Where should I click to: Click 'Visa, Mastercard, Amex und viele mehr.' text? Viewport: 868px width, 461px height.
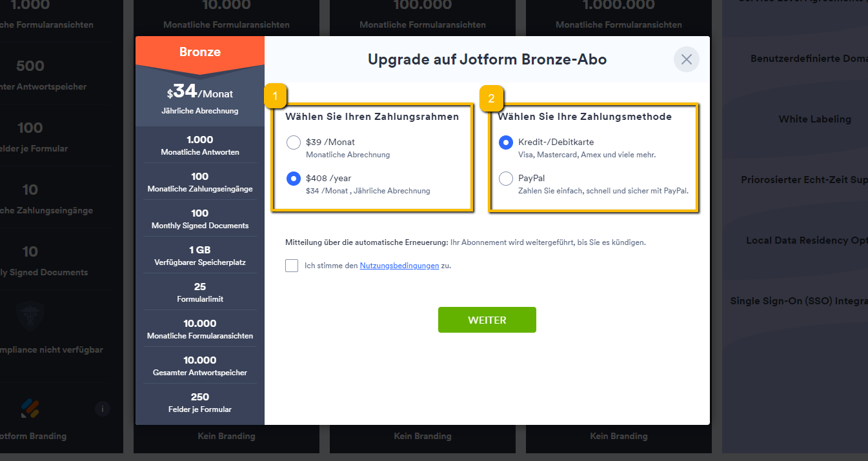pyautogui.click(x=587, y=155)
